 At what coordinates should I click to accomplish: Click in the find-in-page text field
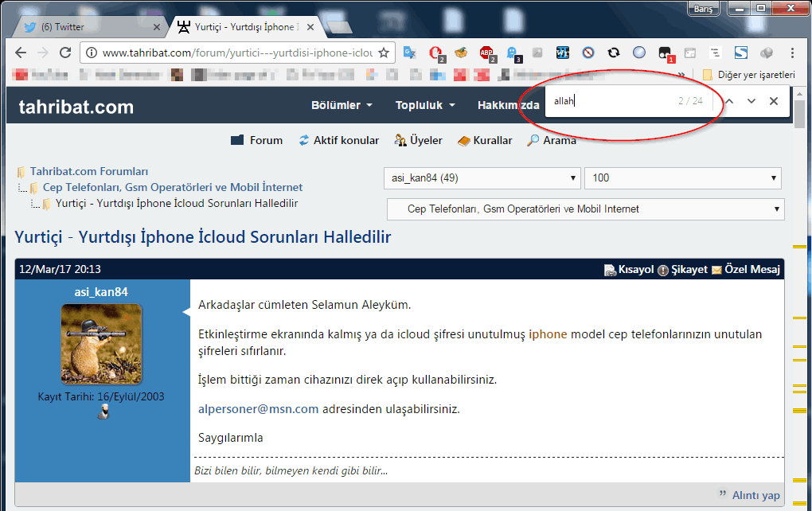(x=609, y=101)
